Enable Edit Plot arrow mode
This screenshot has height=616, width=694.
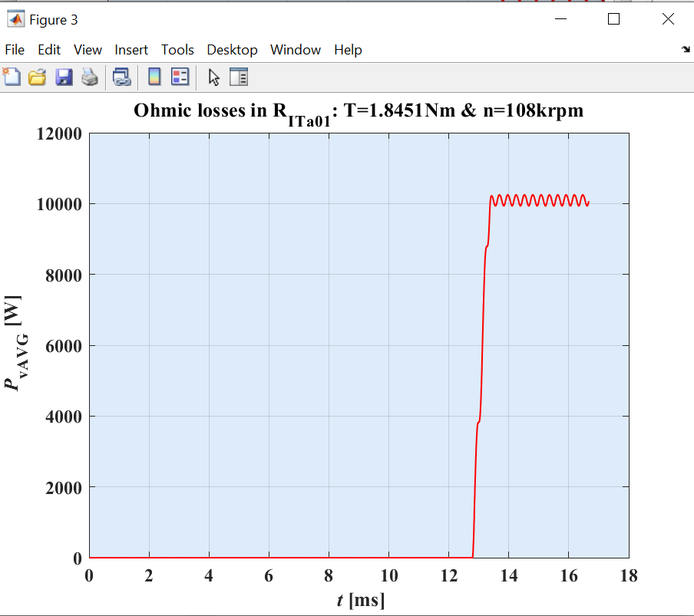[x=214, y=77]
